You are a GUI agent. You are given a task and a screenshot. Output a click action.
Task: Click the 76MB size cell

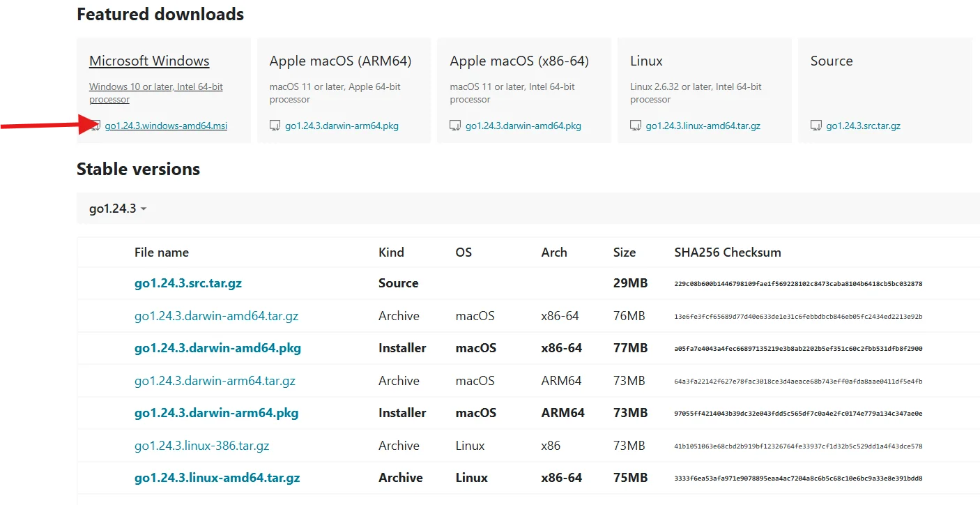coord(629,316)
